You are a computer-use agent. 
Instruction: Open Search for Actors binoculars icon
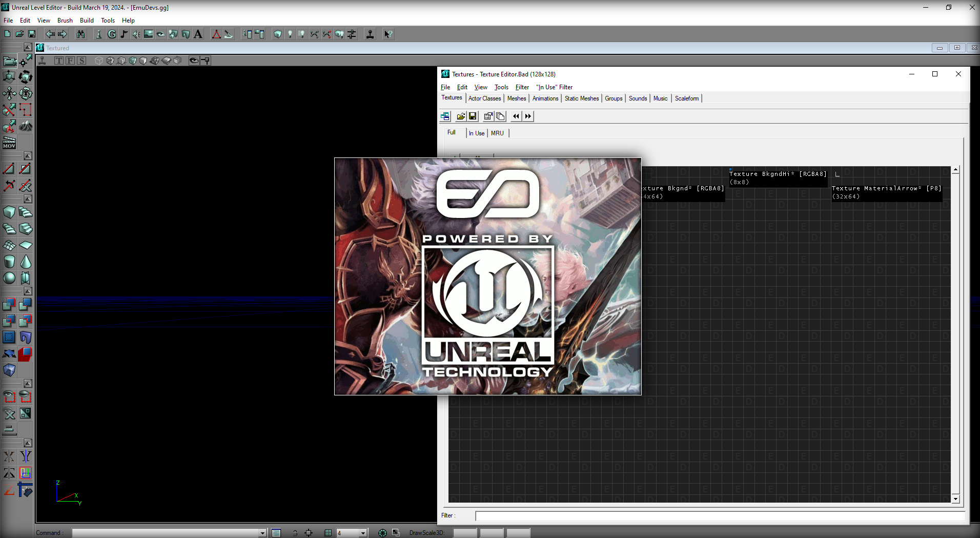(81, 34)
